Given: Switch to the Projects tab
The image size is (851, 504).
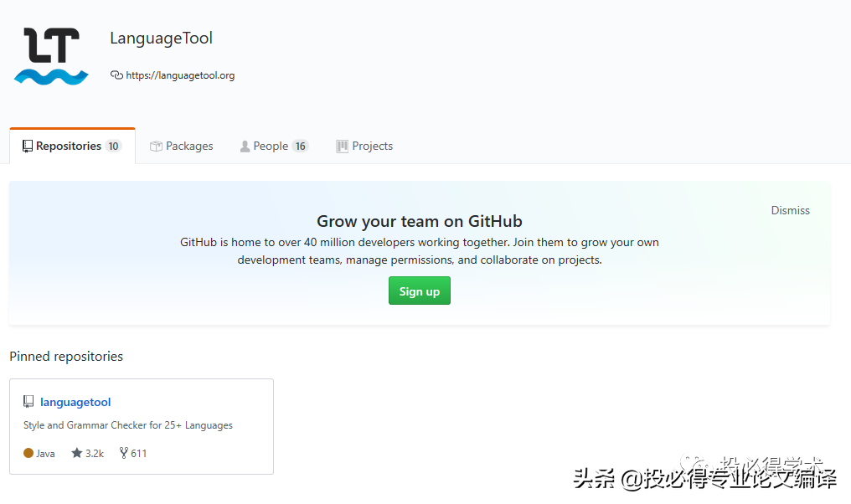Looking at the screenshot, I should point(372,146).
